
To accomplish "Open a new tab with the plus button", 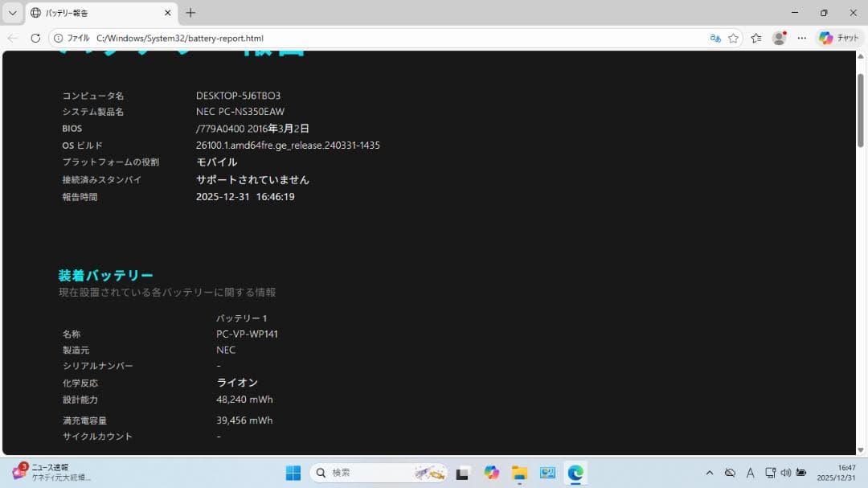I will (190, 13).
